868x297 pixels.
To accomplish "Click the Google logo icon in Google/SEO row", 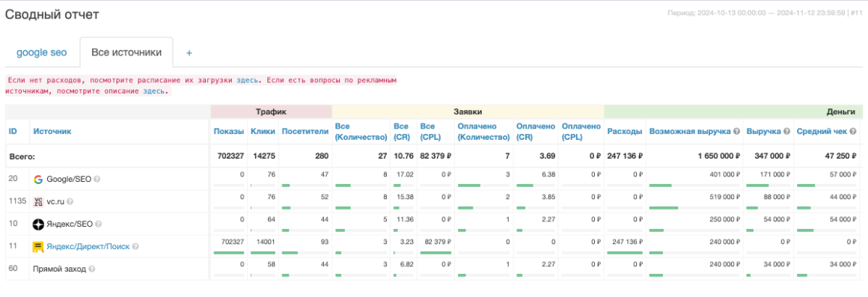I will [38, 180].
